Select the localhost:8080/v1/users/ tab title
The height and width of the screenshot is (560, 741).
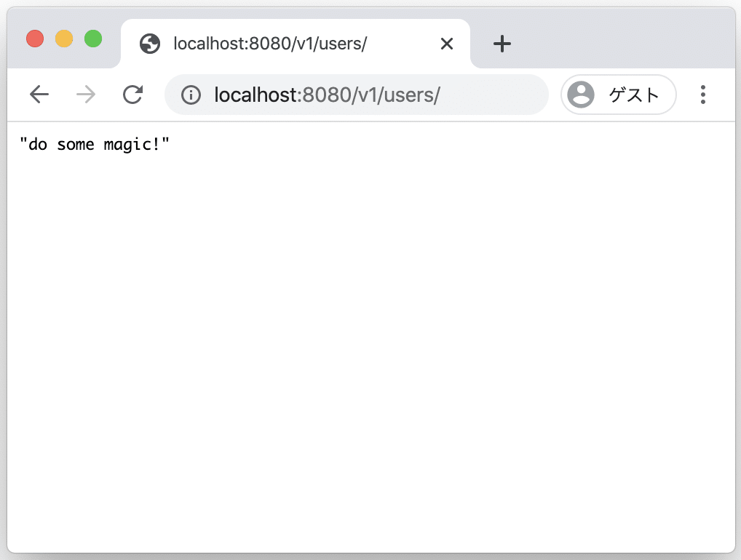click(x=270, y=44)
